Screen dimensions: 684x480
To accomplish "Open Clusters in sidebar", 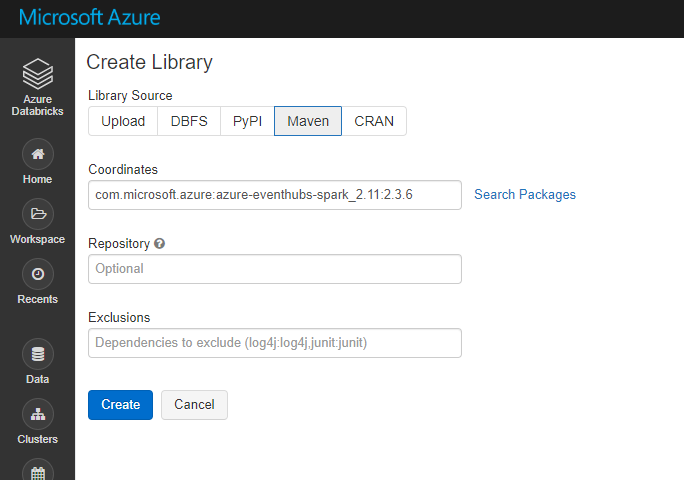I will tap(38, 421).
